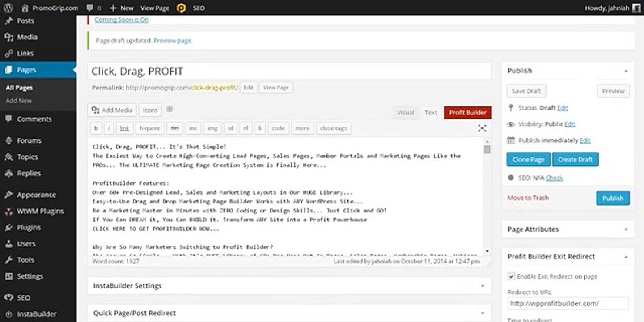Click the Redirect to URL field
Image resolution: width=644 pixels, height=322 pixels.
point(568,304)
